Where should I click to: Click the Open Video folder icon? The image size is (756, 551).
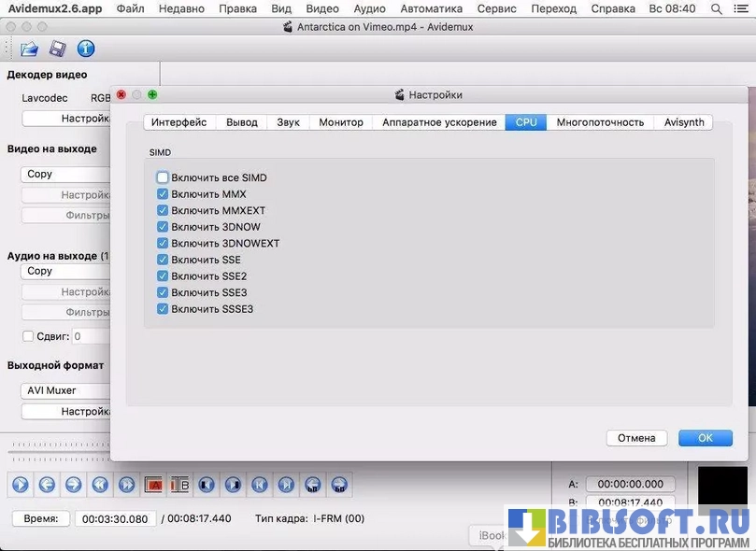pos(29,49)
